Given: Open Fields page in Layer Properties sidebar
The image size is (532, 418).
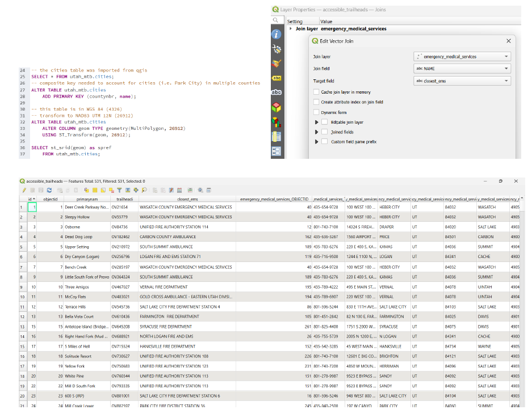Looking at the screenshot, I should (276, 136).
